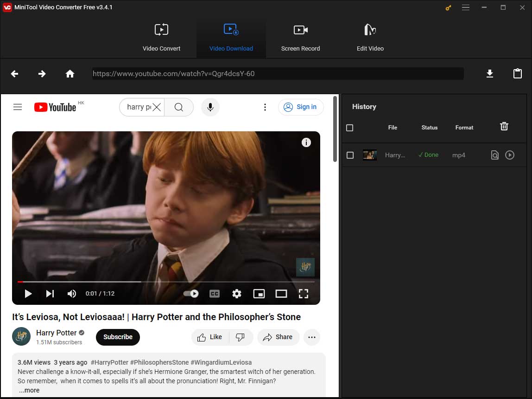Return to the browser home page
This screenshot has height=399, width=532.
click(x=70, y=74)
